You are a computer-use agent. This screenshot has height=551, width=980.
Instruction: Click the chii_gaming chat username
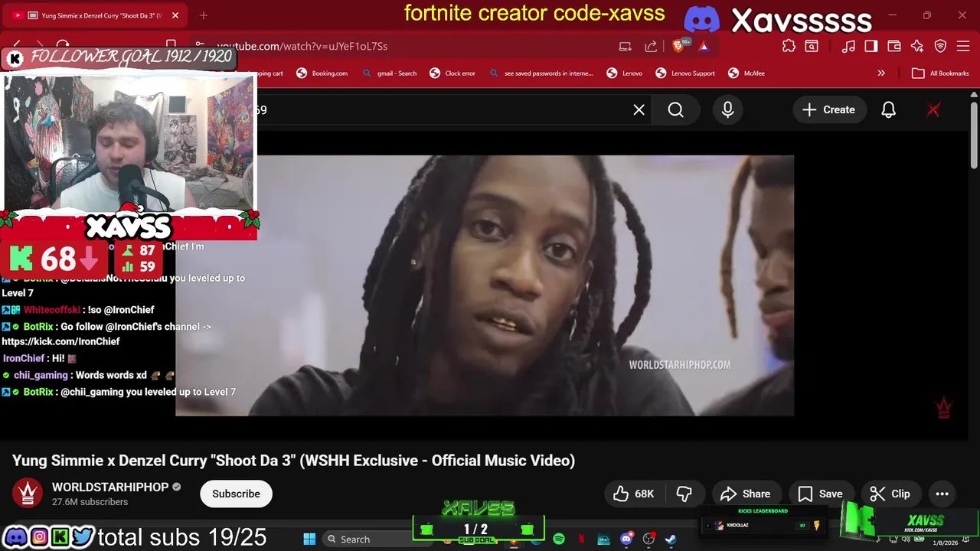[41, 375]
